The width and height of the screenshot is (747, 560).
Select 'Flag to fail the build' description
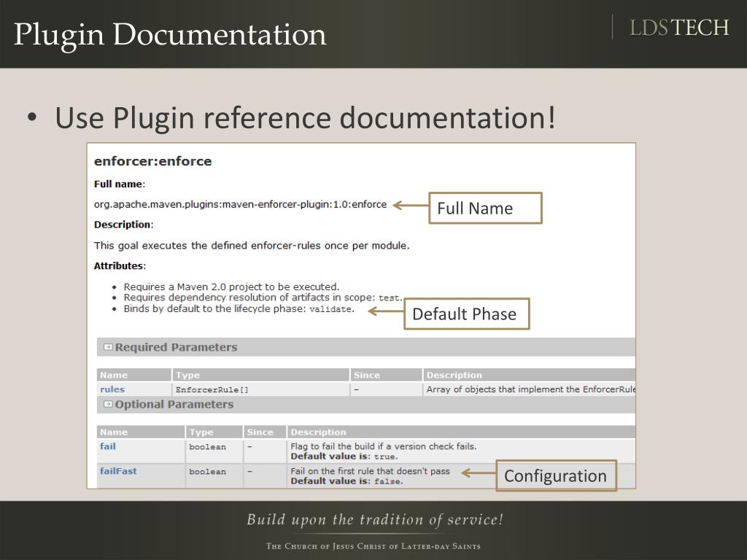tap(384, 447)
